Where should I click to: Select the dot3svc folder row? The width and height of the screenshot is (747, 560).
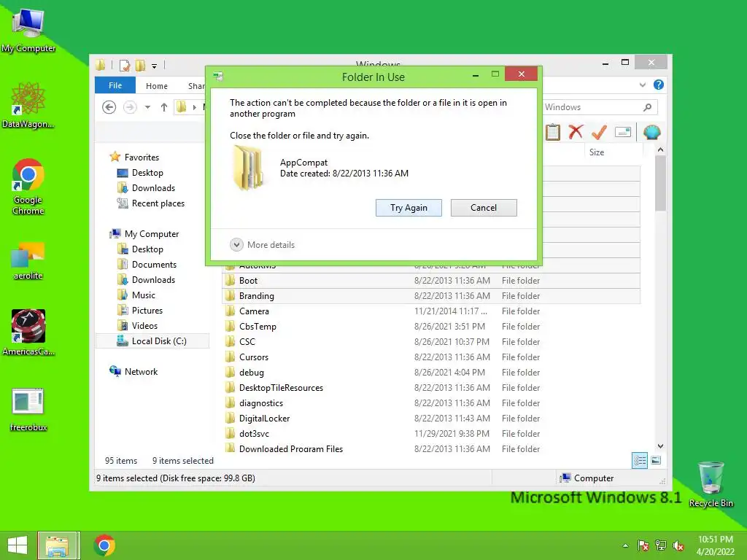[x=430, y=433]
